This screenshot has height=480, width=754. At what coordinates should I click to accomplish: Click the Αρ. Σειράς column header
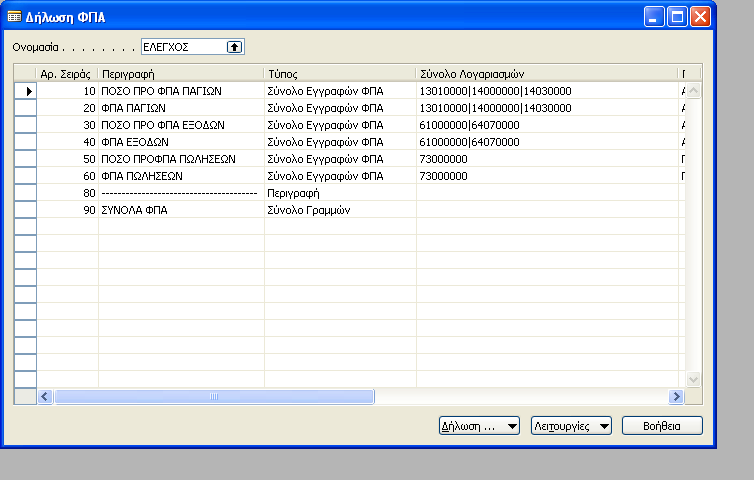click(x=67, y=74)
